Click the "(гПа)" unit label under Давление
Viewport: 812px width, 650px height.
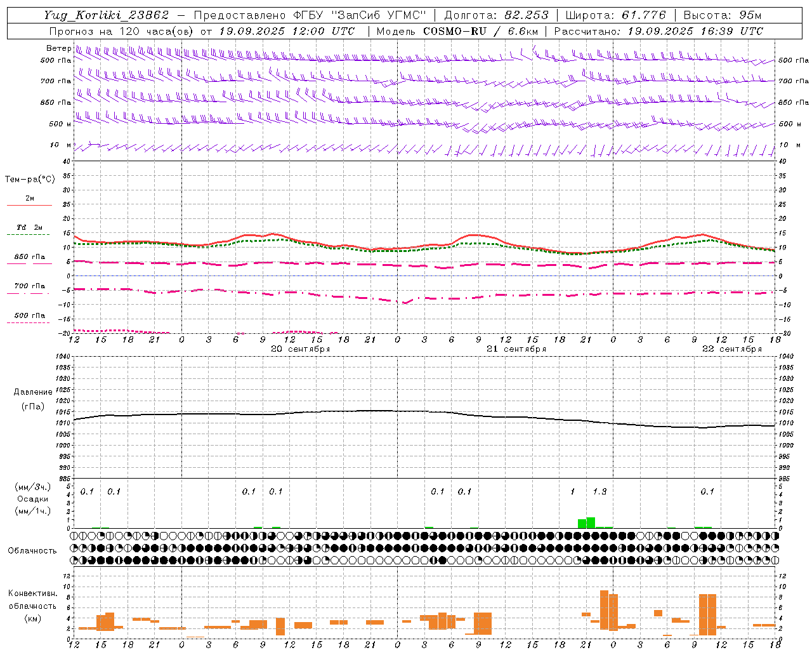tap(33, 406)
